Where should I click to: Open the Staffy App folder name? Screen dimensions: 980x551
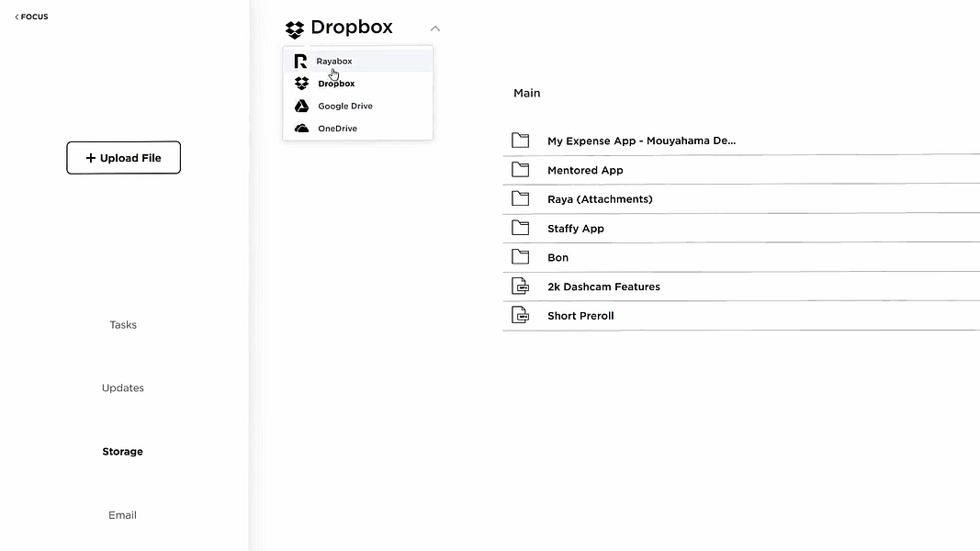coord(576,229)
